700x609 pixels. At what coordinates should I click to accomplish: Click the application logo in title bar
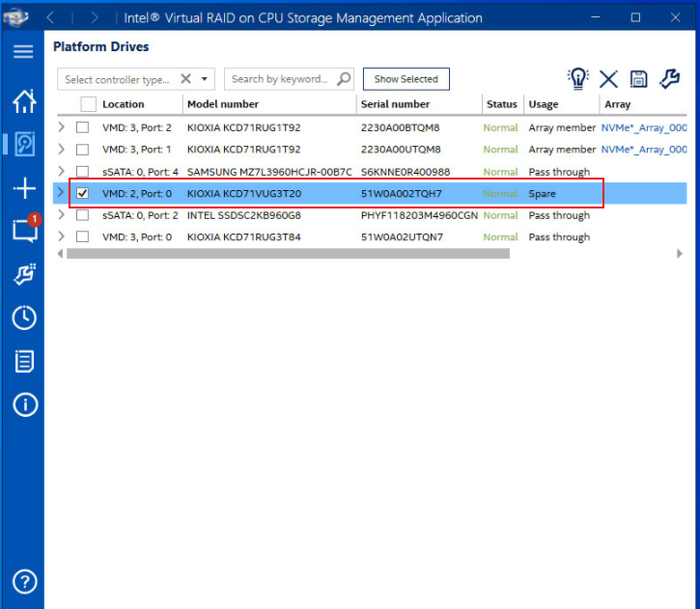pyautogui.click(x=16, y=17)
